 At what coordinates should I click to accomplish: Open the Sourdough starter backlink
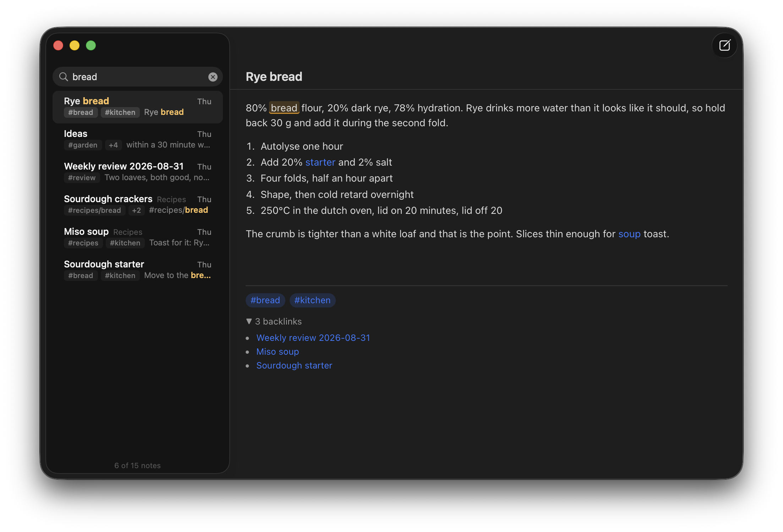tap(294, 365)
